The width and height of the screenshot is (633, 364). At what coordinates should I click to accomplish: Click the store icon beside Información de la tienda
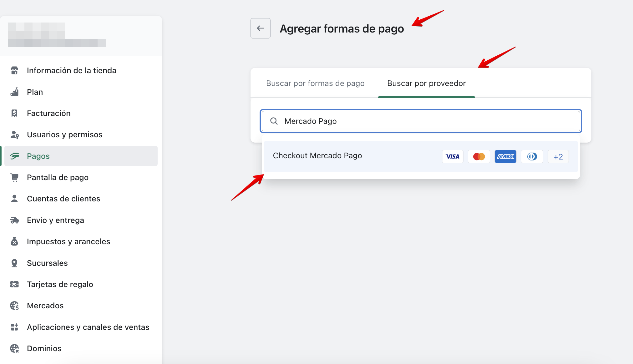tap(14, 70)
